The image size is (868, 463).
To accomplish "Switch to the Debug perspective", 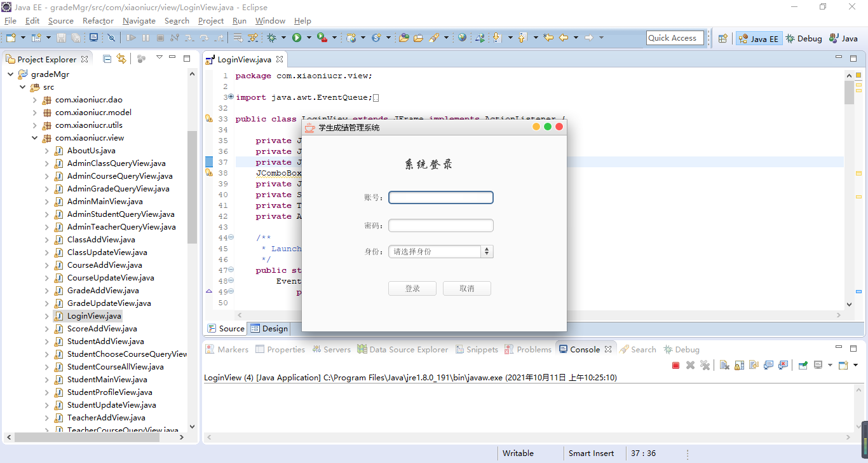I will 804,38.
